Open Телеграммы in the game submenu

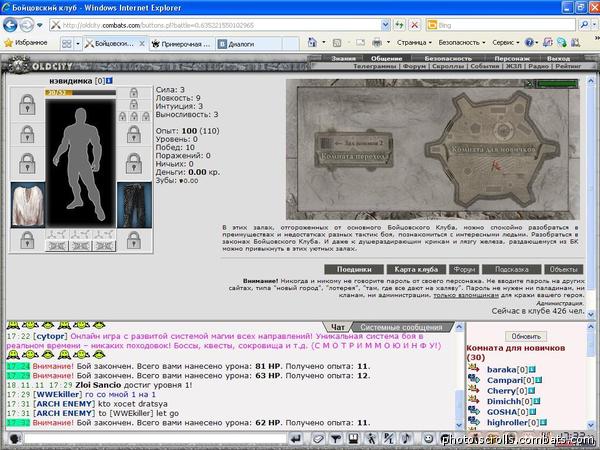(x=374, y=66)
